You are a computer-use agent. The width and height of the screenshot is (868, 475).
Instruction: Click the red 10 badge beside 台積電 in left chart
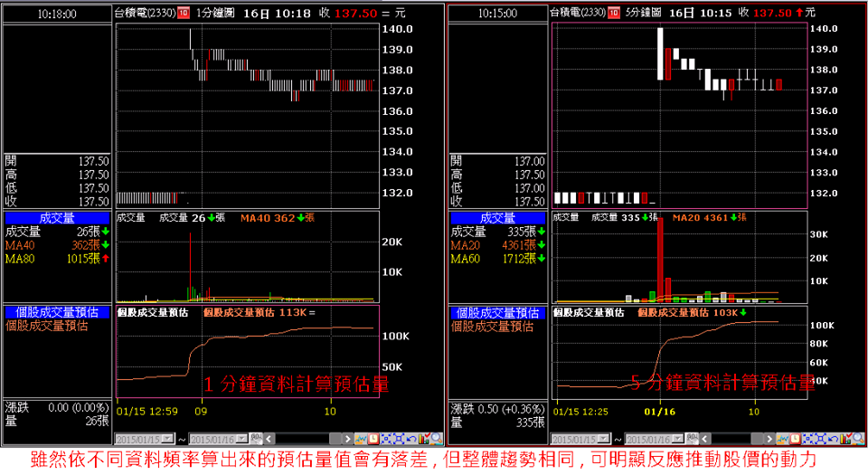pyautogui.click(x=184, y=14)
